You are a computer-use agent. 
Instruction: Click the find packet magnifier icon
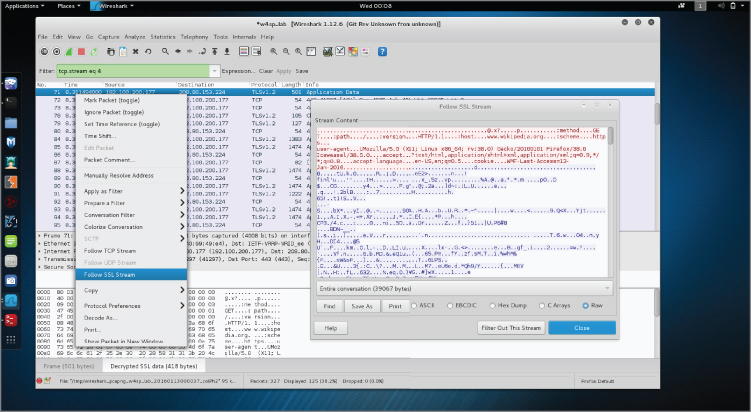[x=165, y=52]
